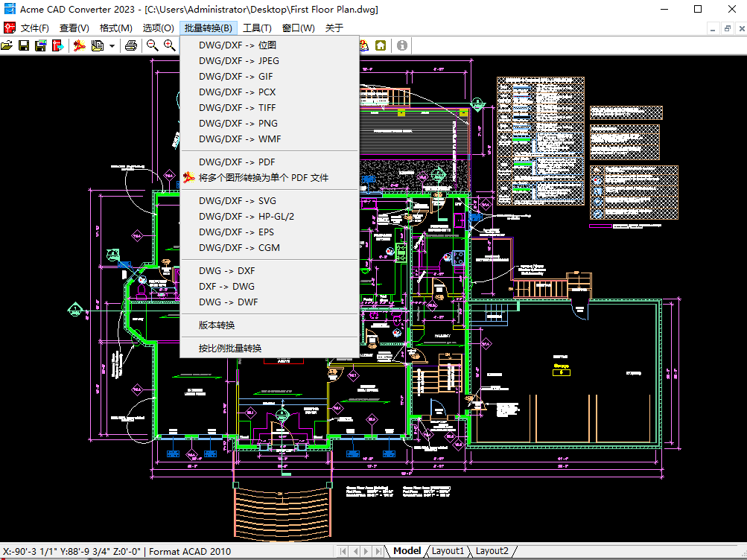Expand the dropdown arrow beside the batch icon
Viewport: 747px width, 560px height.
(x=112, y=46)
